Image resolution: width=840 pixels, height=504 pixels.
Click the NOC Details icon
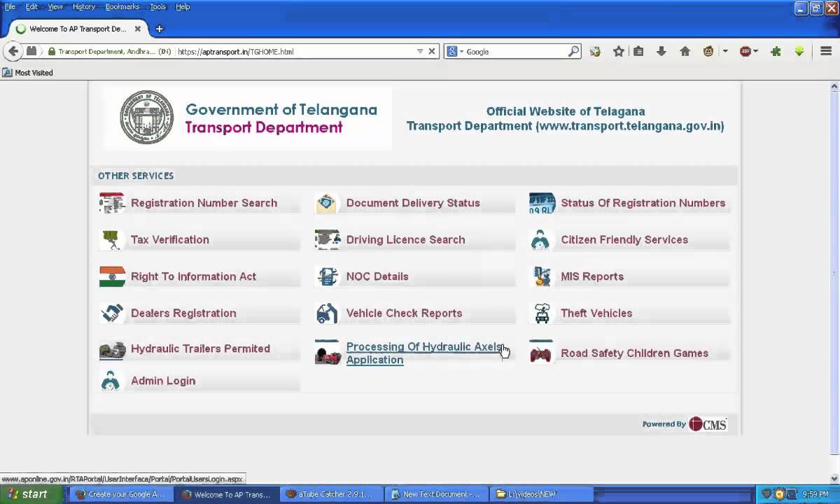tap(327, 276)
